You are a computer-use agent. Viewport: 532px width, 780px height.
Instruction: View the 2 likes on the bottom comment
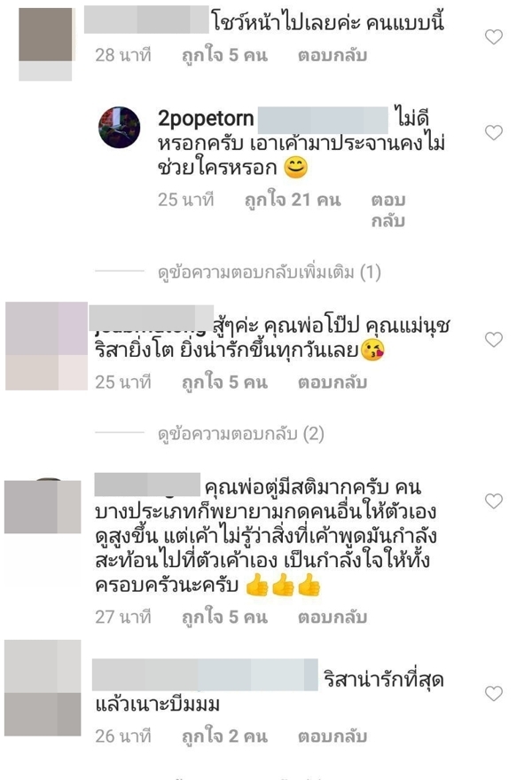point(224,737)
